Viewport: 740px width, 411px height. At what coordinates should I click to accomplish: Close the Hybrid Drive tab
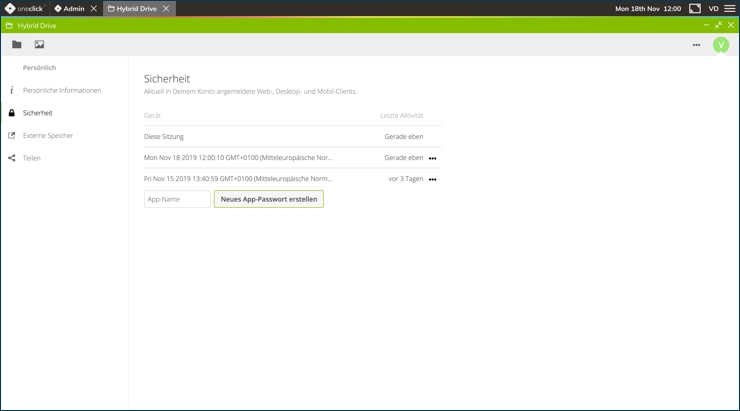coord(166,9)
